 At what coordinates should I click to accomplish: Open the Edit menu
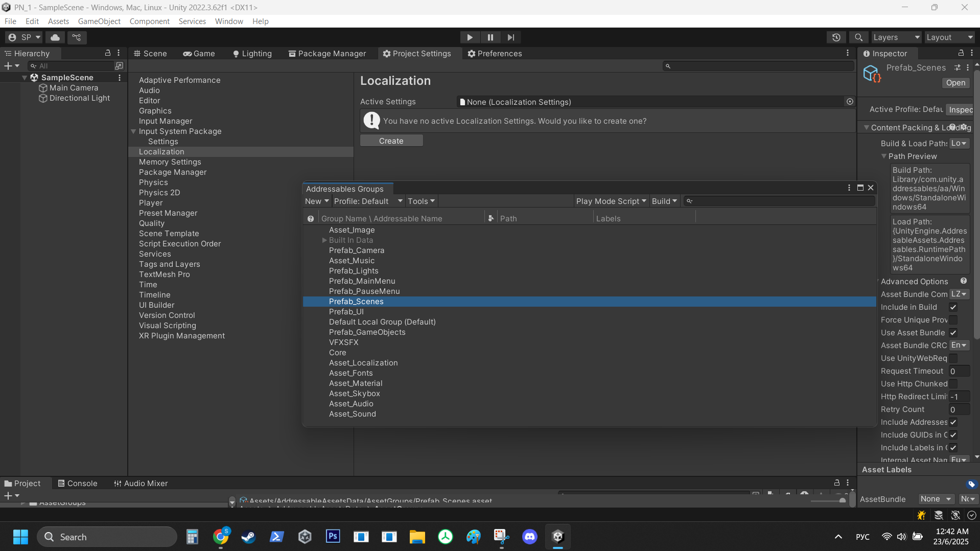click(32, 21)
